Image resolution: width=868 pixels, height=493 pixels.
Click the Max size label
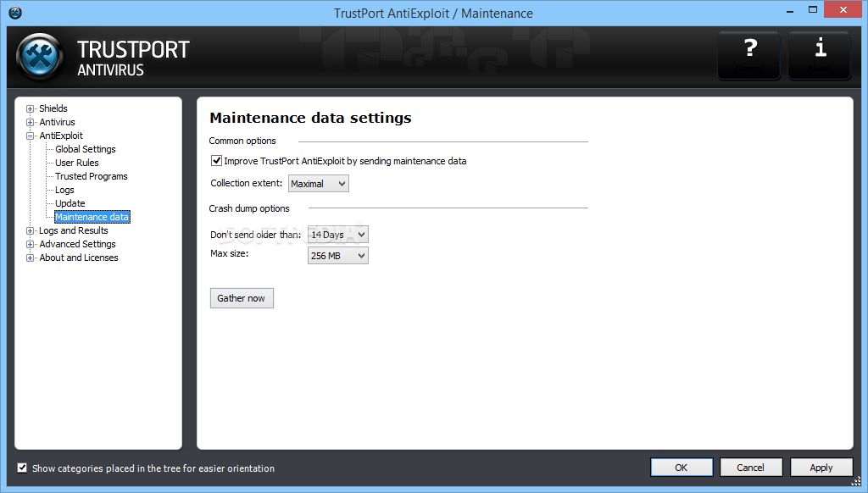click(x=229, y=253)
